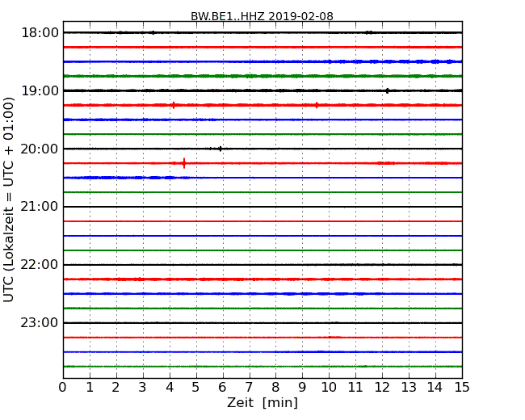Click x-axis tick label 3
The image size is (525, 420).
pos(143,387)
